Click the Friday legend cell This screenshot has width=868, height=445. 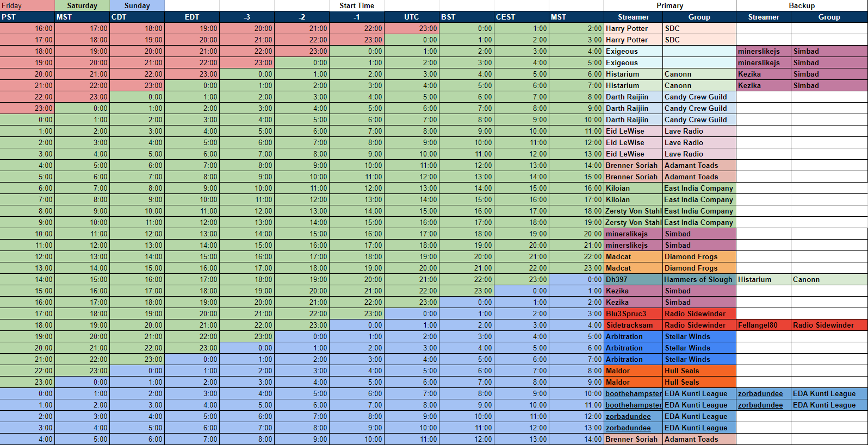tap(27, 5)
